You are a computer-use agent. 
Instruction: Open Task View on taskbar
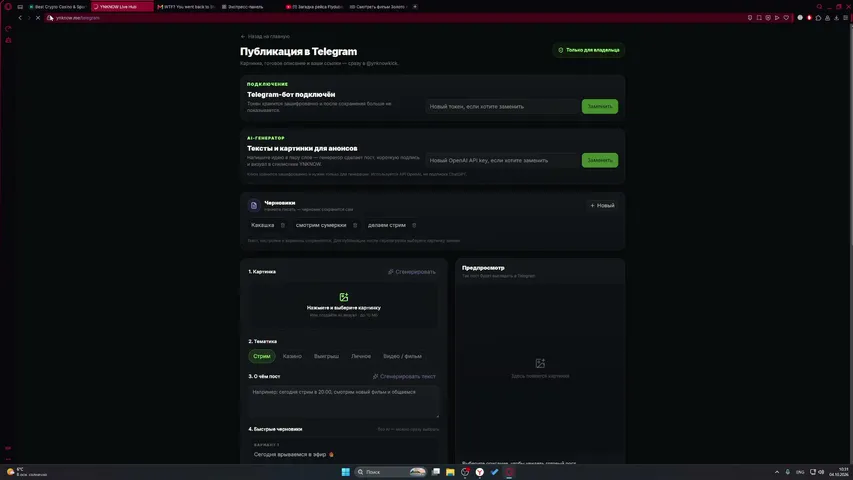[x=436, y=472]
